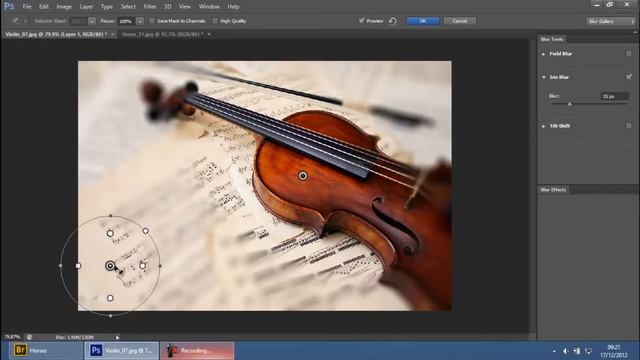This screenshot has width=640, height=360.
Task: Click the right feather handle of iris blur
Action: pos(142,266)
